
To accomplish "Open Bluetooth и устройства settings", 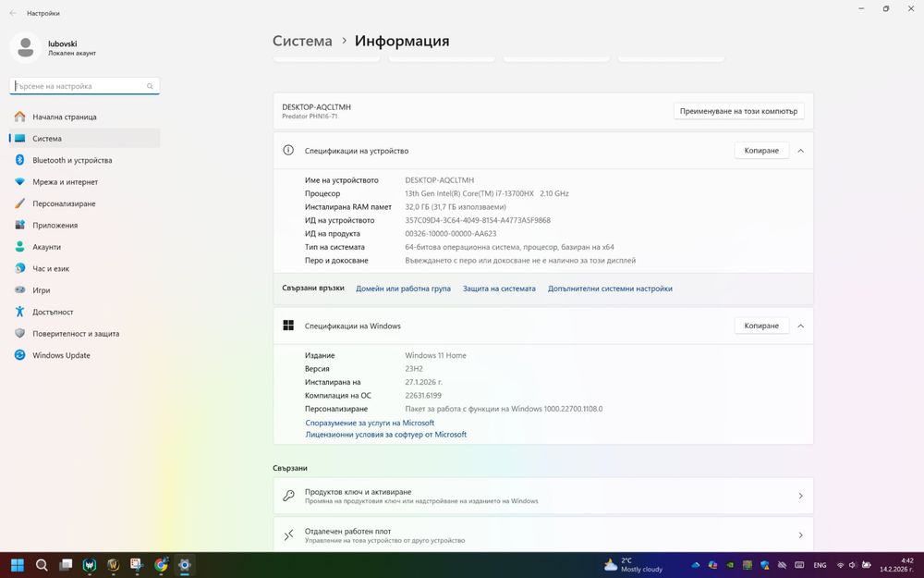I will coord(84,160).
